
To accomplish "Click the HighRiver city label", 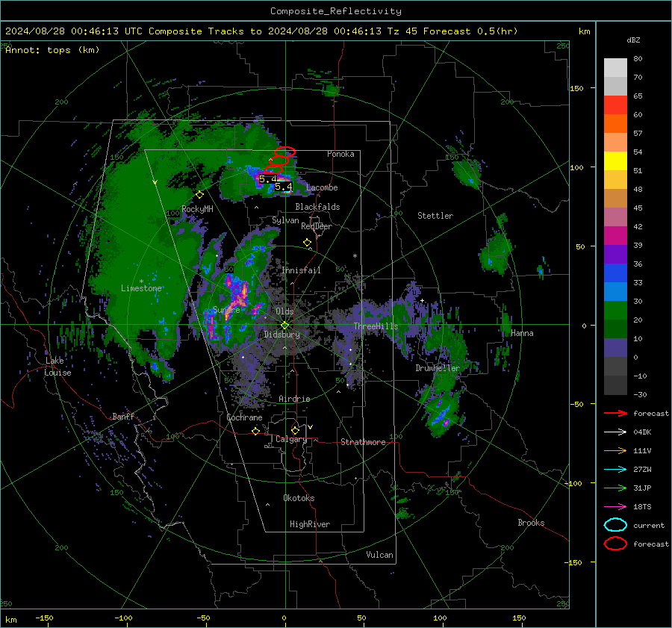I will 310,524.
